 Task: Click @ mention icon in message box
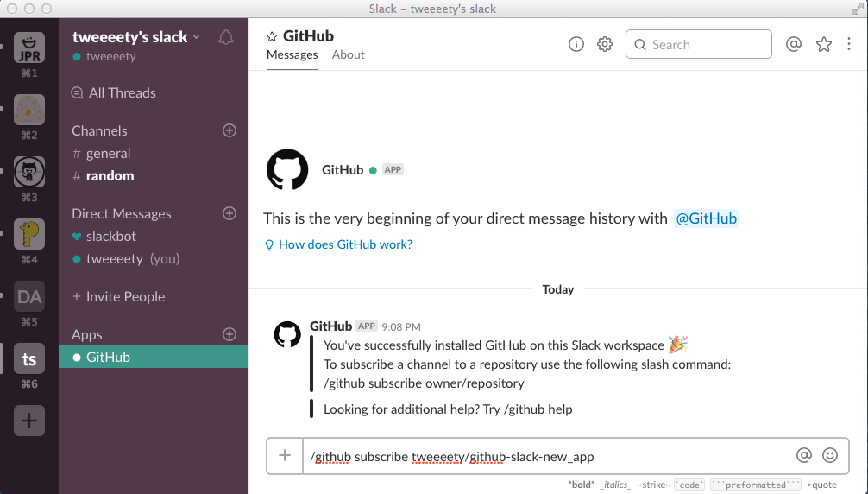(x=803, y=455)
